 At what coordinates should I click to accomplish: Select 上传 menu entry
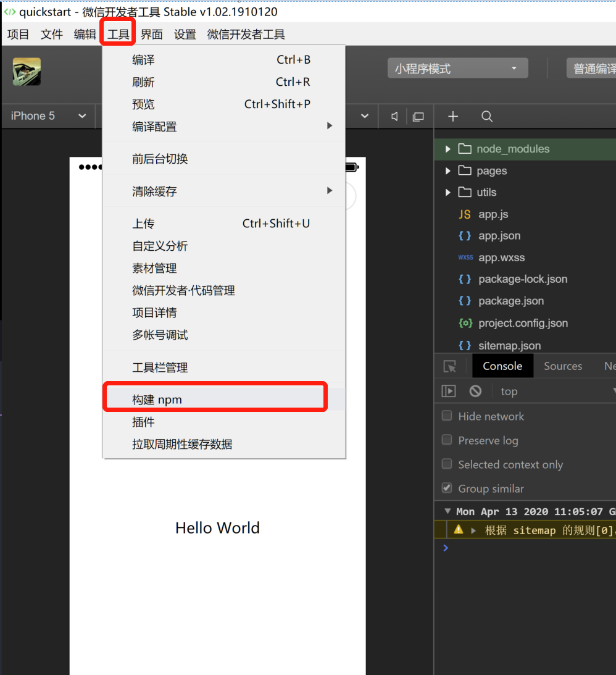pyautogui.click(x=223, y=224)
